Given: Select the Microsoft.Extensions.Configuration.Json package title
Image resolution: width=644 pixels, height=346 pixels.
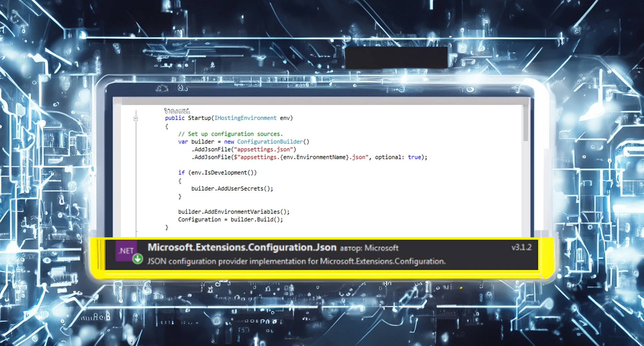Looking at the screenshot, I should click(242, 247).
